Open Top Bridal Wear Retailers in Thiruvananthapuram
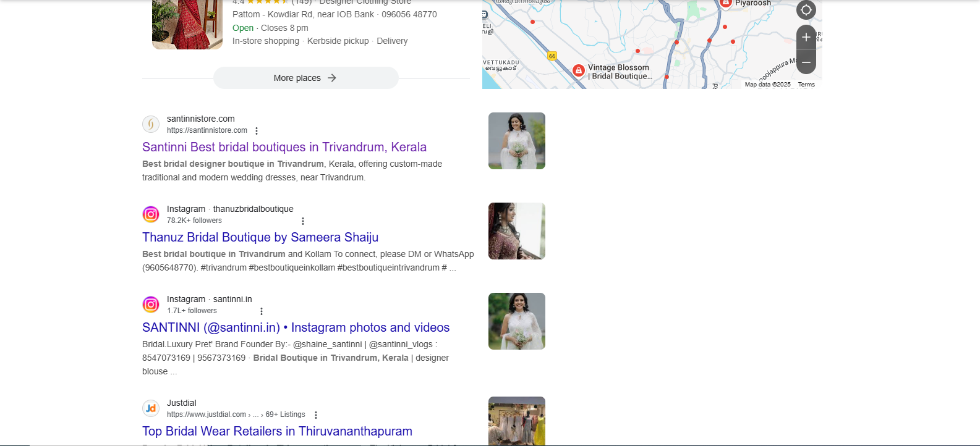The width and height of the screenshot is (980, 446). 277,431
